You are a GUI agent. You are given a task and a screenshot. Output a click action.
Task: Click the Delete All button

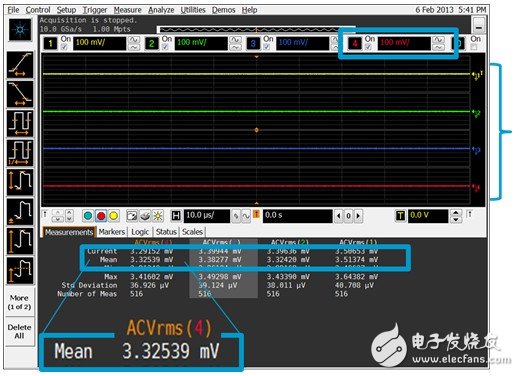(x=19, y=331)
